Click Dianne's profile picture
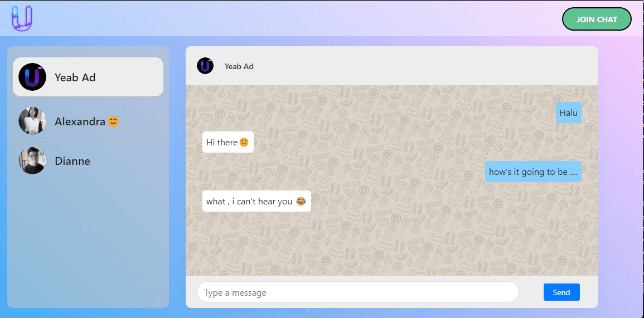This screenshot has height=318, width=644. (x=32, y=160)
